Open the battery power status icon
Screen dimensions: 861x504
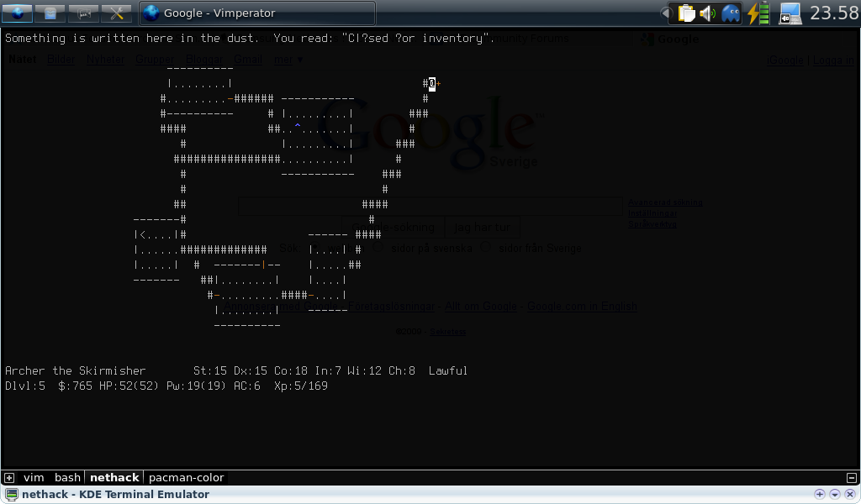[x=758, y=13]
